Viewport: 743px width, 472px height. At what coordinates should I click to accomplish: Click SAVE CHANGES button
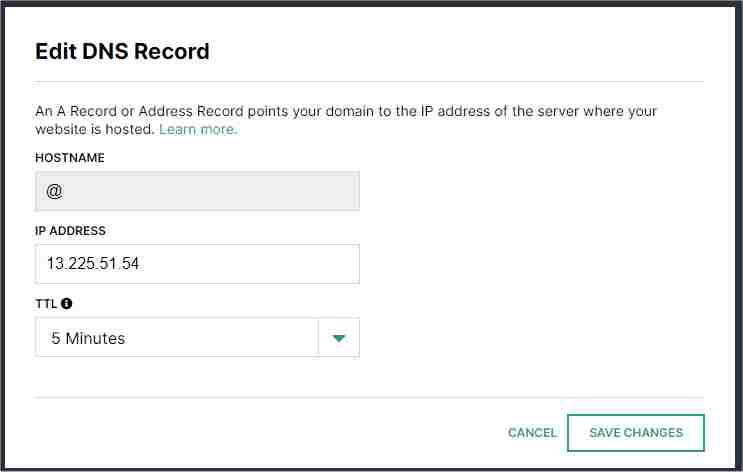point(635,433)
